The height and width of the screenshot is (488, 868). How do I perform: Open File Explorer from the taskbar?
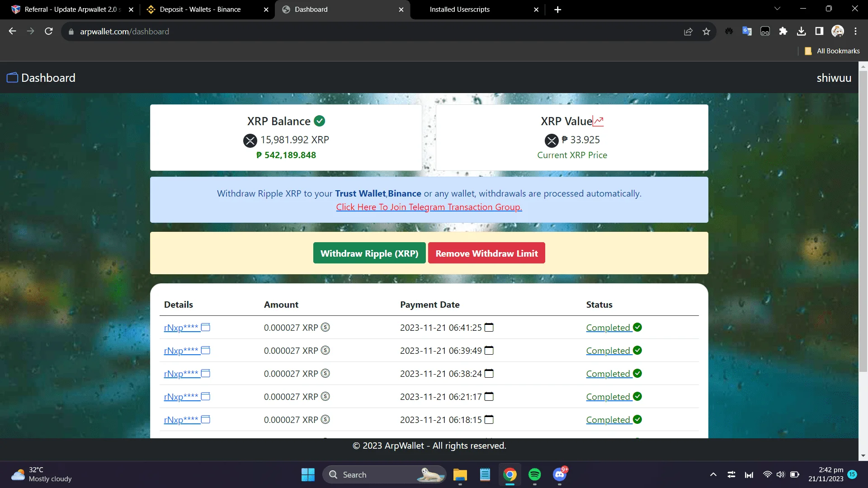[460, 474]
